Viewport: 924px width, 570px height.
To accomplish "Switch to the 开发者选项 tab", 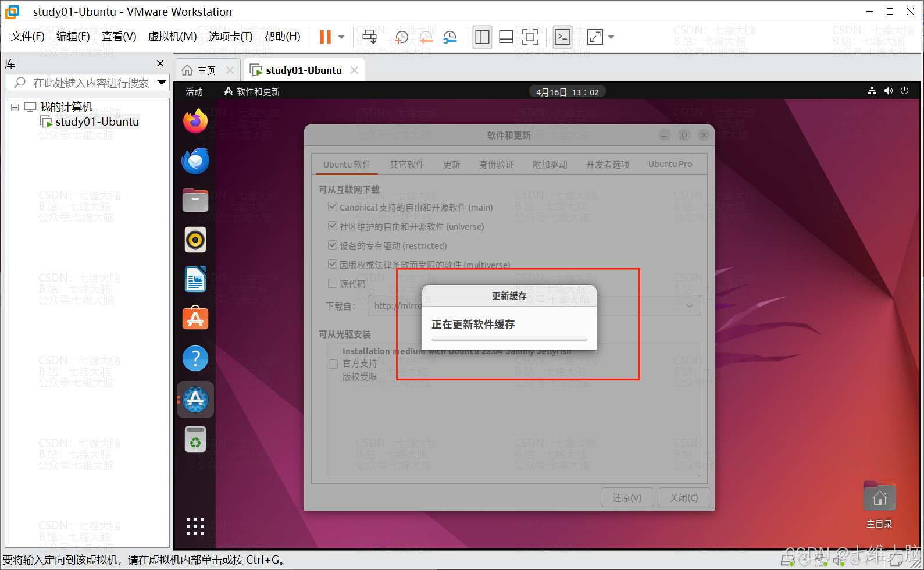I will 608,165.
